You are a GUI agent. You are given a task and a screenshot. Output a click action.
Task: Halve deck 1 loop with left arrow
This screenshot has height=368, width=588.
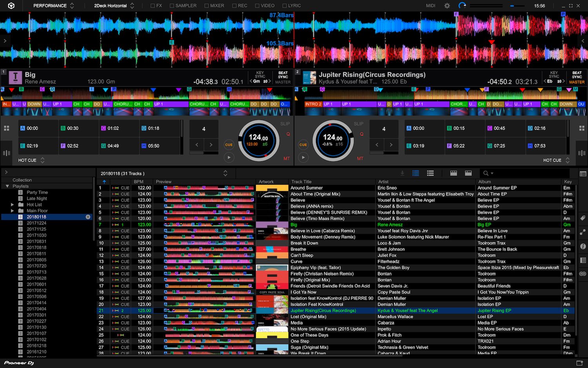point(197,145)
